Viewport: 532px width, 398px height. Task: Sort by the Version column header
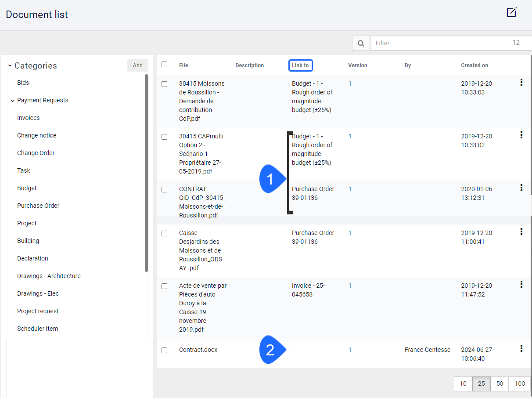358,65
